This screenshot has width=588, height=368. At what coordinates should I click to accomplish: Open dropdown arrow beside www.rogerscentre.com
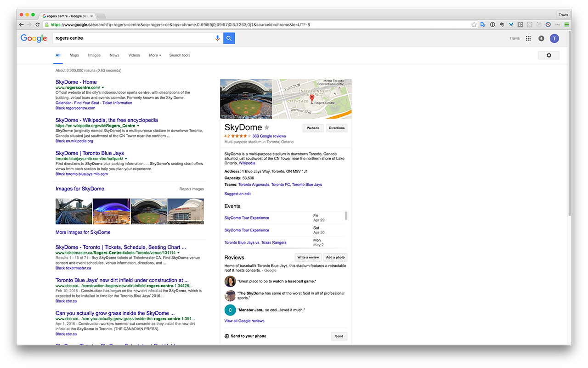coord(103,87)
